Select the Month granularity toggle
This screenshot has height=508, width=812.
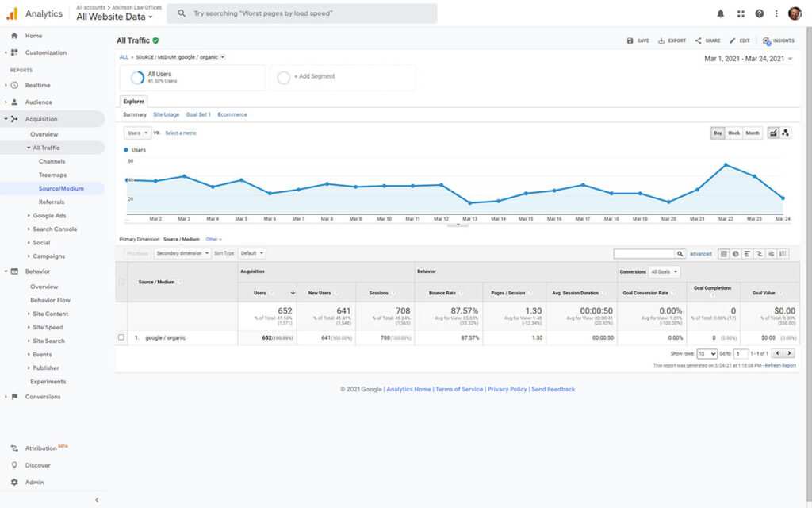pos(753,133)
